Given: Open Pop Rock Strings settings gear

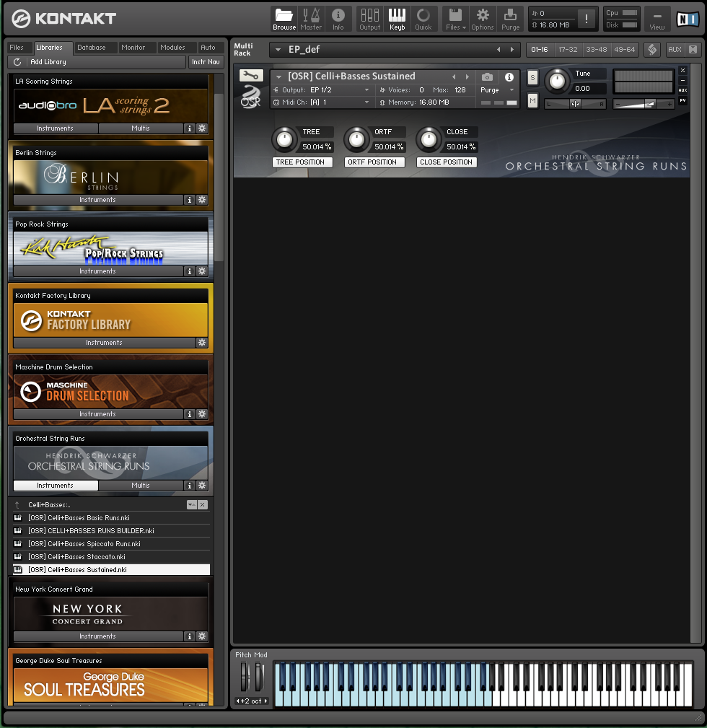Looking at the screenshot, I should pyautogui.click(x=202, y=271).
